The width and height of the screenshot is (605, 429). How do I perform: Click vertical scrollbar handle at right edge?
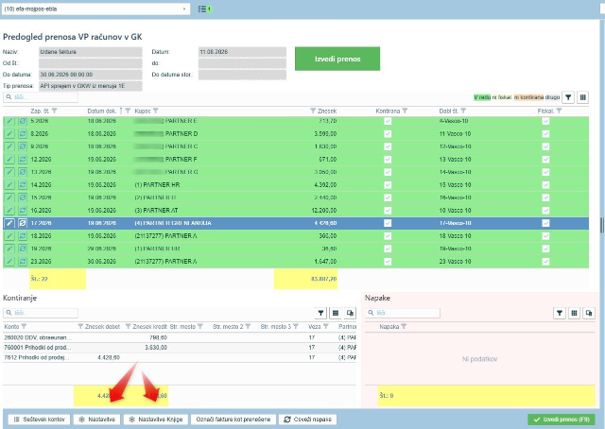point(602,225)
